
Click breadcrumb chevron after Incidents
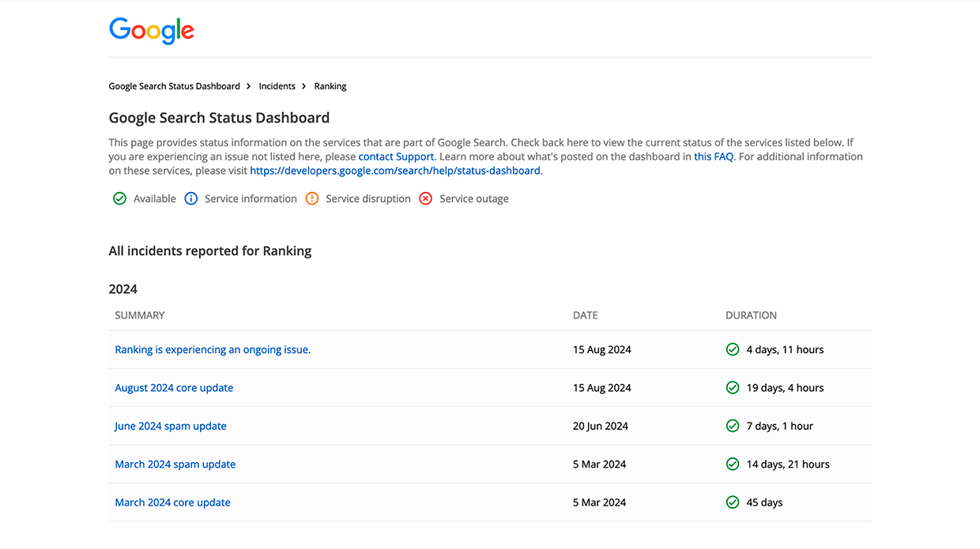[x=304, y=86]
